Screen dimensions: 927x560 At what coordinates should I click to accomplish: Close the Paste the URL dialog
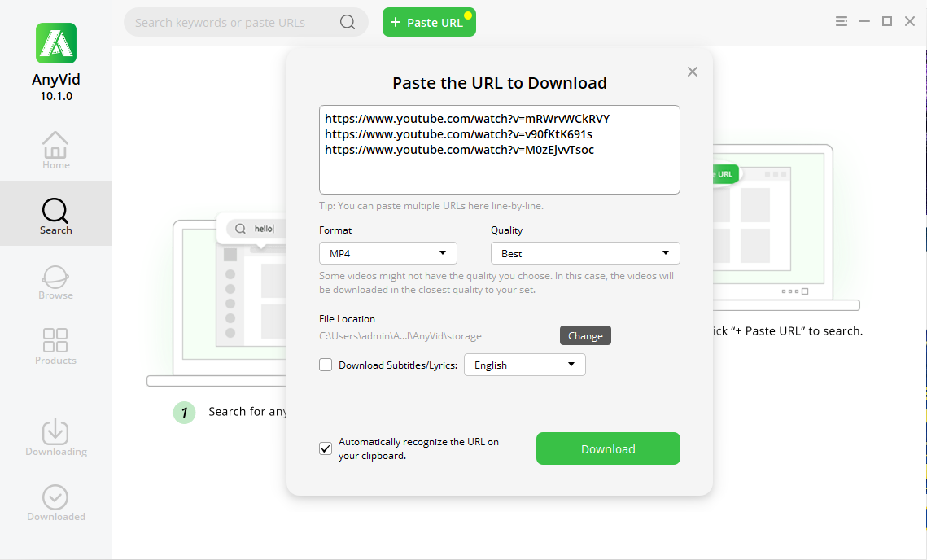pos(693,72)
